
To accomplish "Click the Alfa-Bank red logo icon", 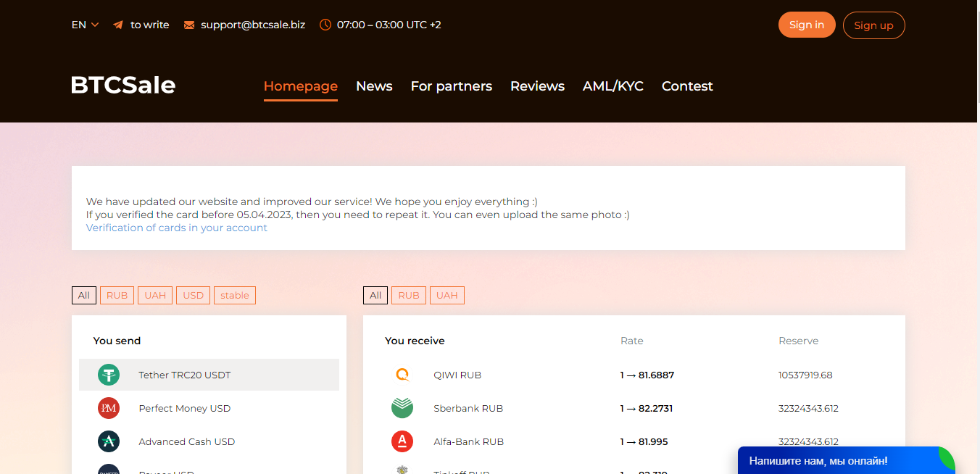I will click(402, 441).
